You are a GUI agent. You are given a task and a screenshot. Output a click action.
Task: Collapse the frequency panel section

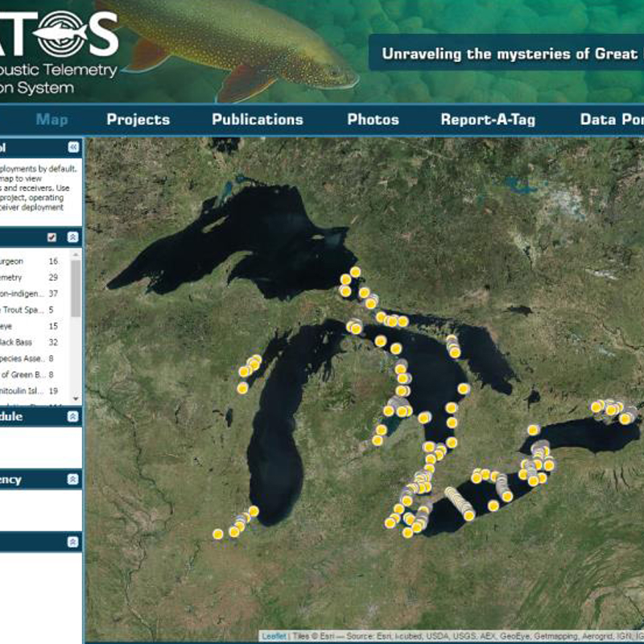click(x=73, y=479)
